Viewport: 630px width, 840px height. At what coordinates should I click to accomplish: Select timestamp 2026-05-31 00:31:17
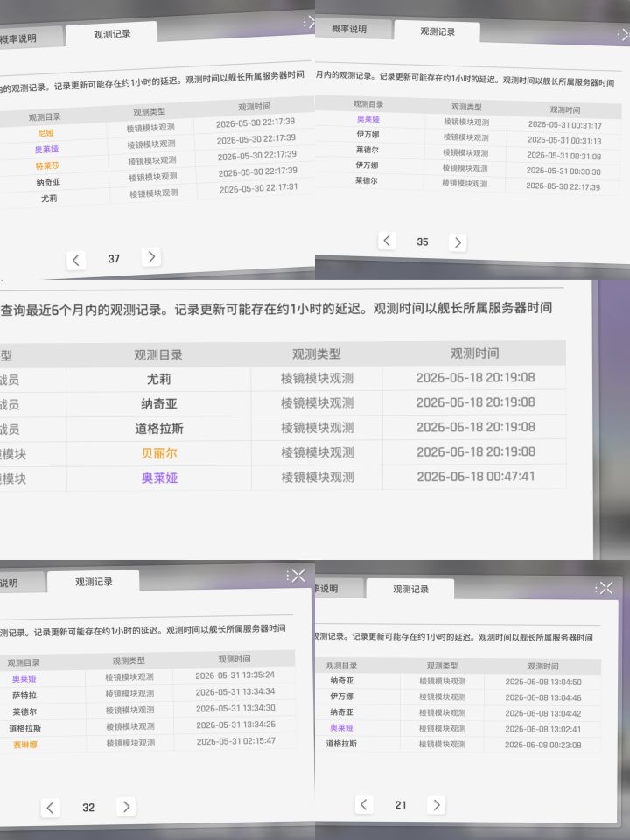(564, 125)
